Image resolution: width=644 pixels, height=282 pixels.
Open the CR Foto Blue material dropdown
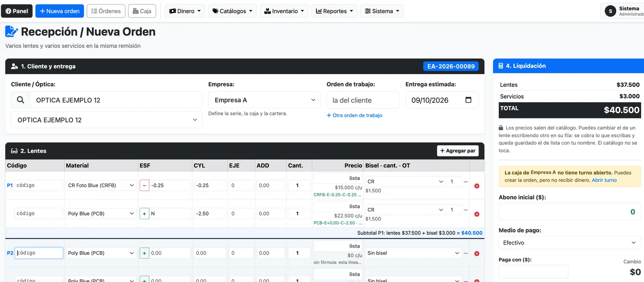101,185
